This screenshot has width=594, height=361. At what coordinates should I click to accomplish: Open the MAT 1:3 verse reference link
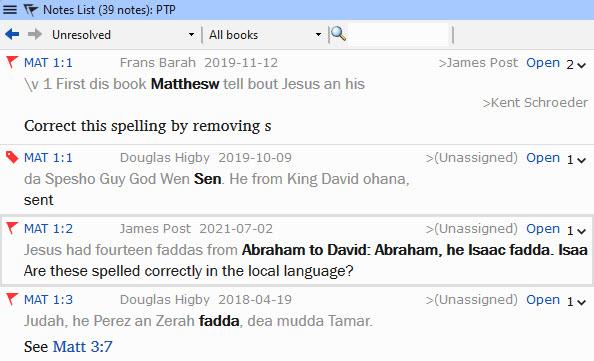48,300
